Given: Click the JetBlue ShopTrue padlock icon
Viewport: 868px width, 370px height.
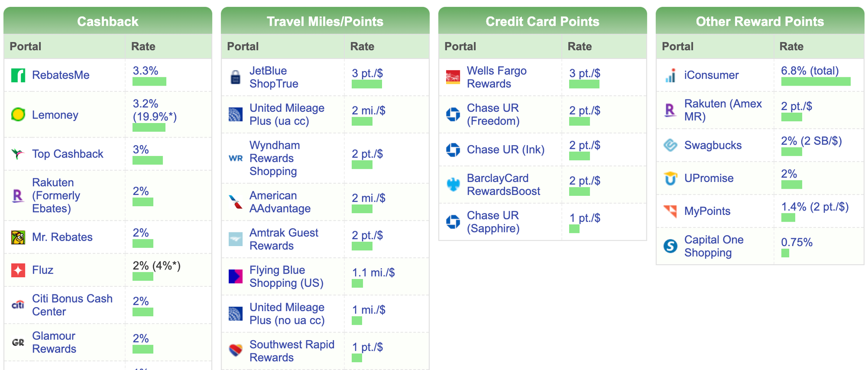Looking at the screenshot, I should (x=235, y=77).
